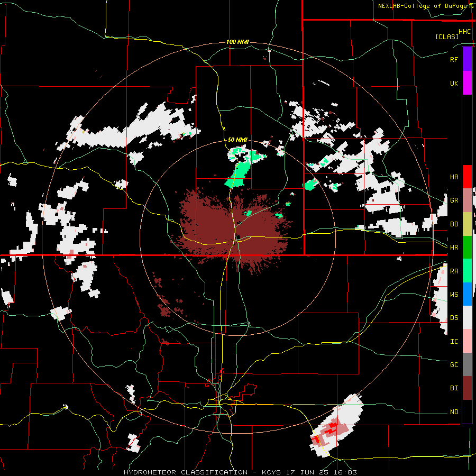The height and width of the screenshot is (476, 476).
Task: Select the "HA" legend label
Action: (x=454, y=177)
